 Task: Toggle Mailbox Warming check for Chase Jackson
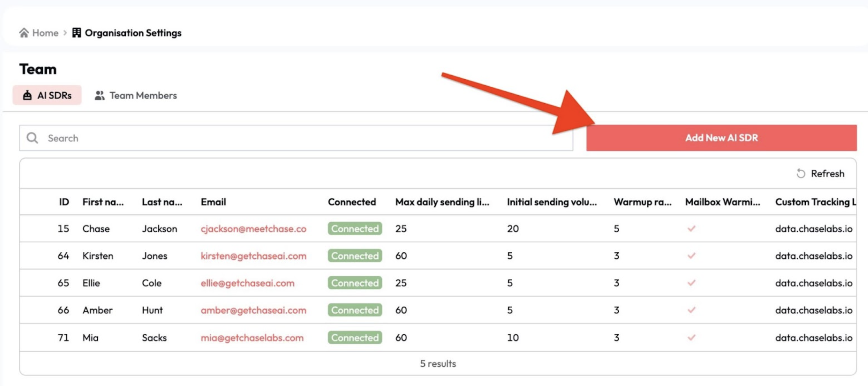click(x=691, y=228)
